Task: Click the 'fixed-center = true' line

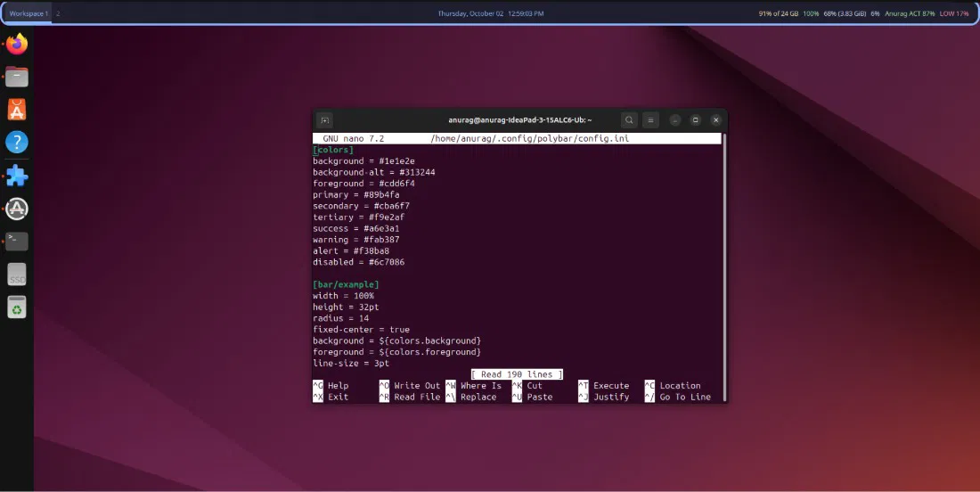Action: coord(361,330)
